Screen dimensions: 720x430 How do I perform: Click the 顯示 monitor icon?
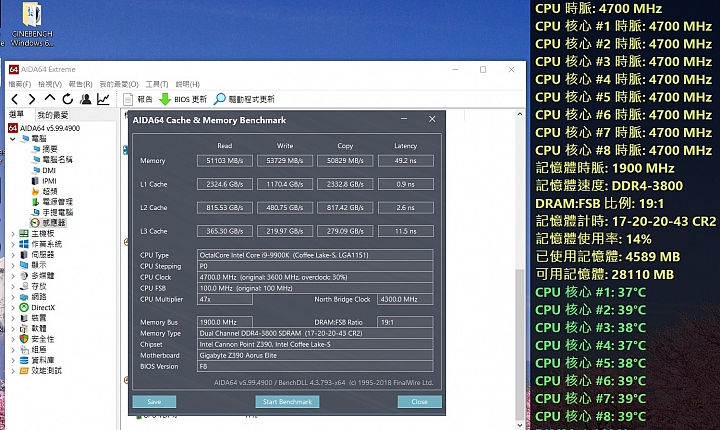click(x=24, y=265)
